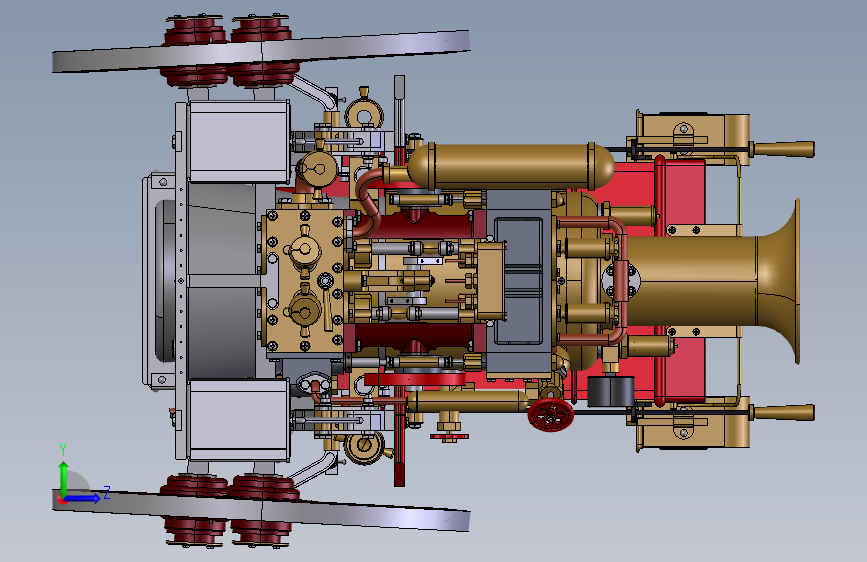The image size is (867, 562).
Task: Select the curved copper pipe near the tank
Action: (x=369, y=202)
